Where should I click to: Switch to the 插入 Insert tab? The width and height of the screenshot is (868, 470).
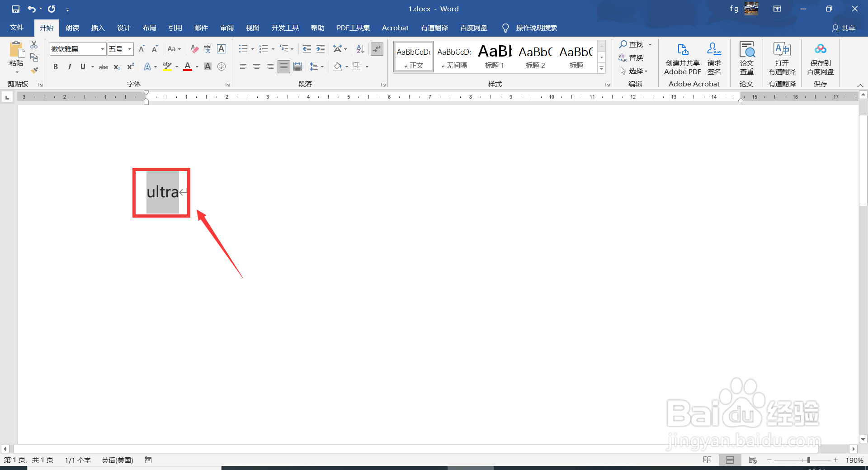click(98, 28)
